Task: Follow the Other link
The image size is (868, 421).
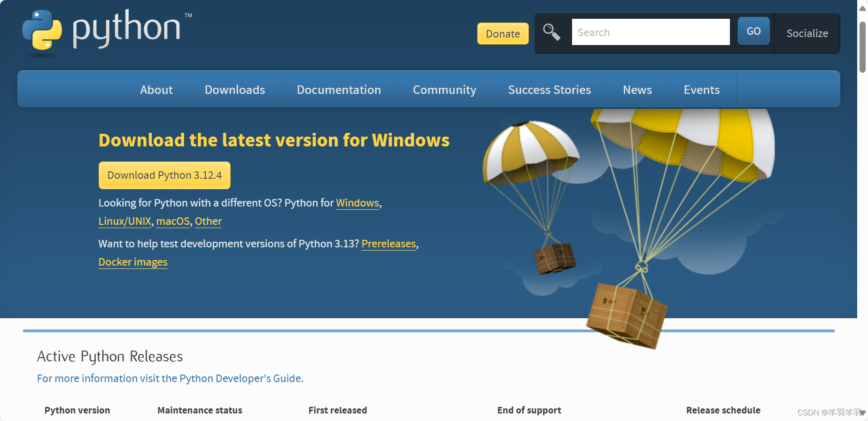Action: click(208, 221)
